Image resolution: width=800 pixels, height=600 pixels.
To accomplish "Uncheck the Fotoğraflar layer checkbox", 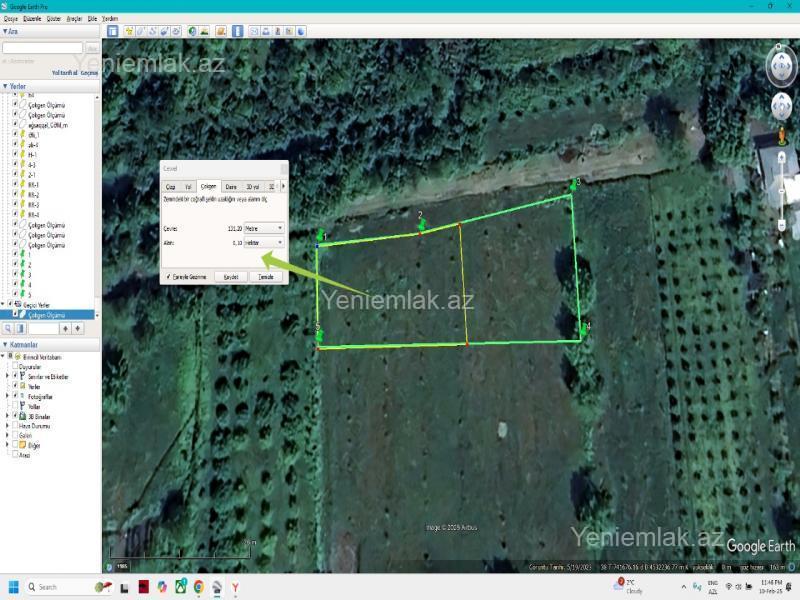I will [15, 396].
